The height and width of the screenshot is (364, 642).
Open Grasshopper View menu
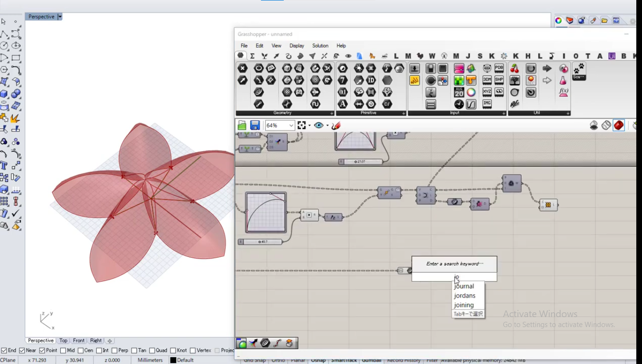[276, 46]
